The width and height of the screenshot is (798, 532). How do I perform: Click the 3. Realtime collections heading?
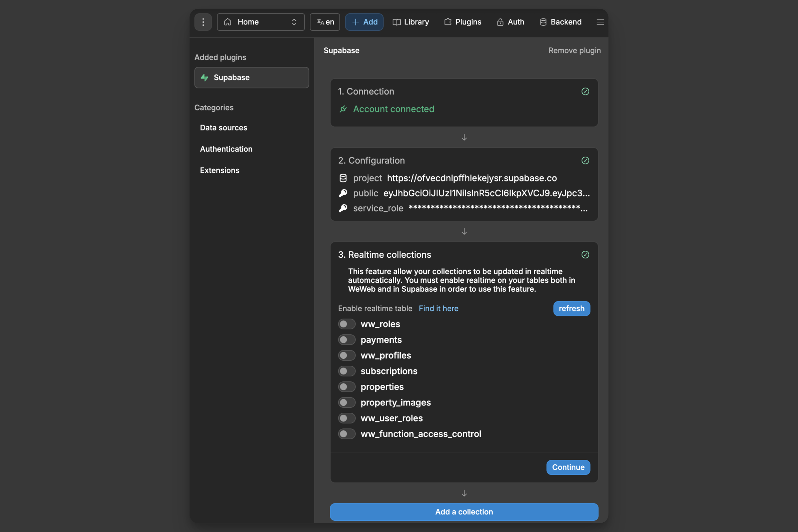(385, 255)
